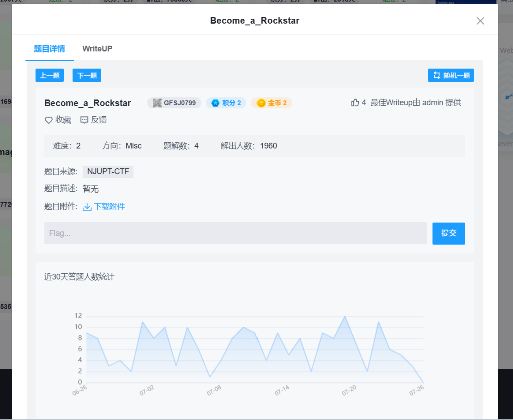
Task: Submit the flag with 提交 button
Action: pos(448,233)
